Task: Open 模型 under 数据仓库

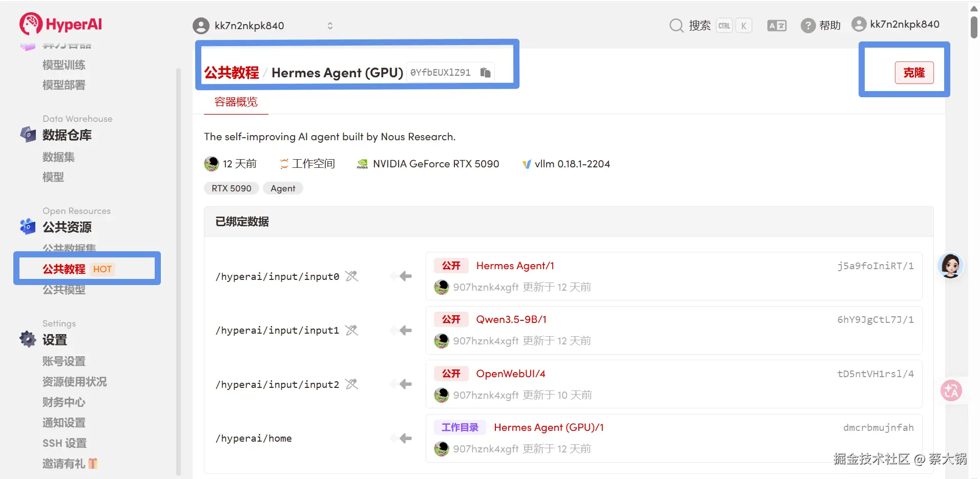Action: (x=53, y=177)
